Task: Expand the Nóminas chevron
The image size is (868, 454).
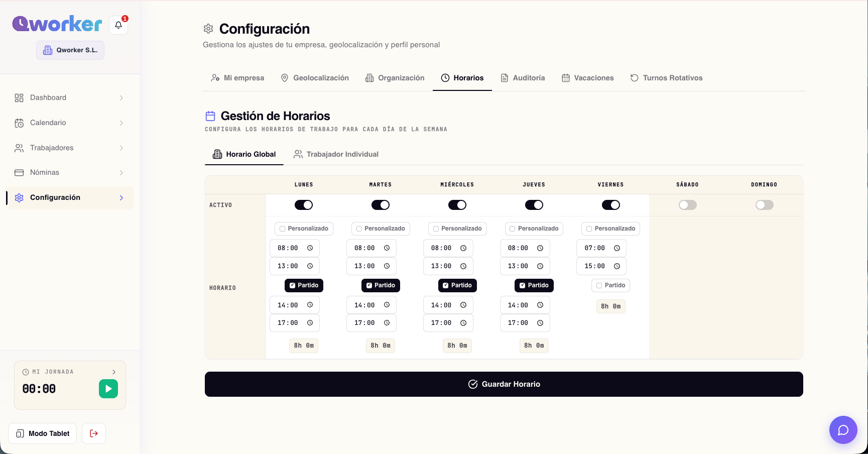Action: pyautogui.click(x=121, y=173)
